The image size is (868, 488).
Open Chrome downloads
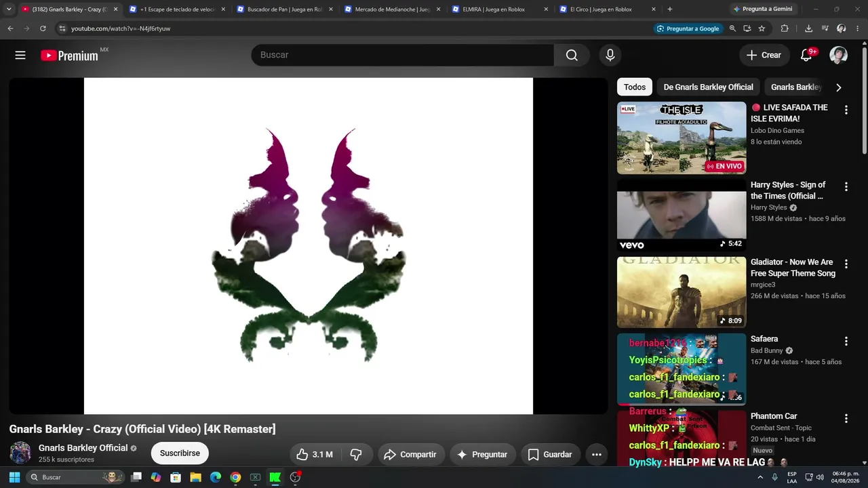[x=808, y=28]
